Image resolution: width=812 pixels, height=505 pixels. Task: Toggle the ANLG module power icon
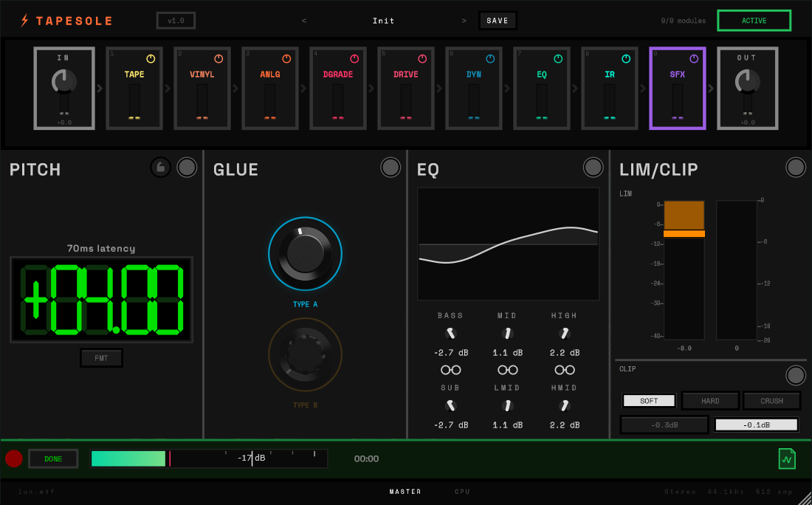(x=286, y=59)
